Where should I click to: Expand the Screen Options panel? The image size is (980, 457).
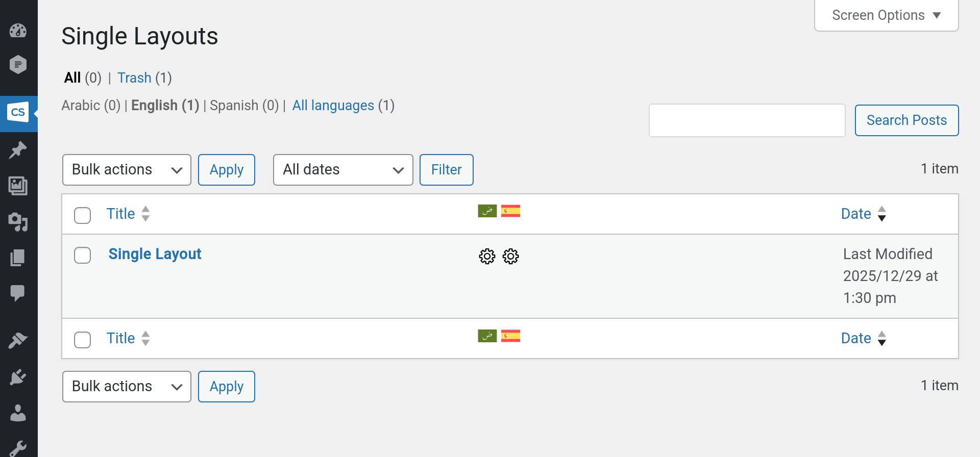coord(886,15)
